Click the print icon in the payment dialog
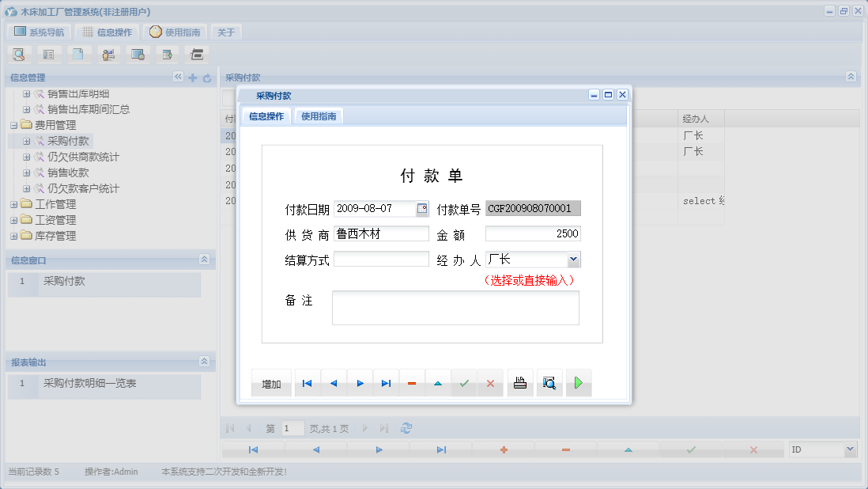The image size is (868, 489). (x=519, y=382)
